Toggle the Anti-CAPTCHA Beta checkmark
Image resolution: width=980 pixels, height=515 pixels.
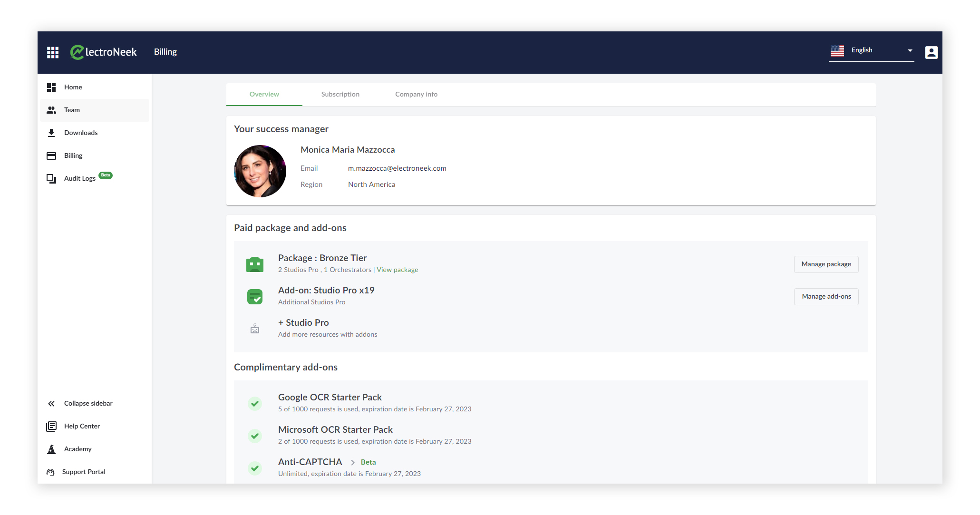tap(255, 466)
